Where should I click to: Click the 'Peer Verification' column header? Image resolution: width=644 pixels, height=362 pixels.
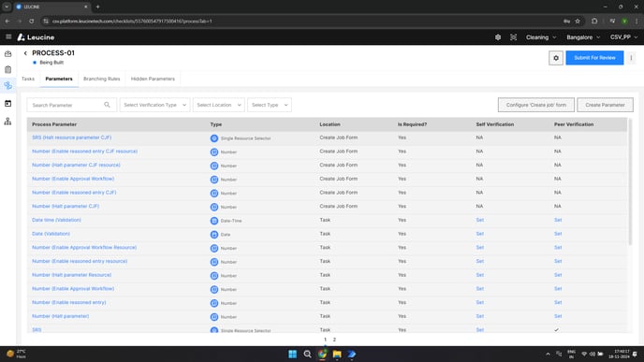[574, 124]
